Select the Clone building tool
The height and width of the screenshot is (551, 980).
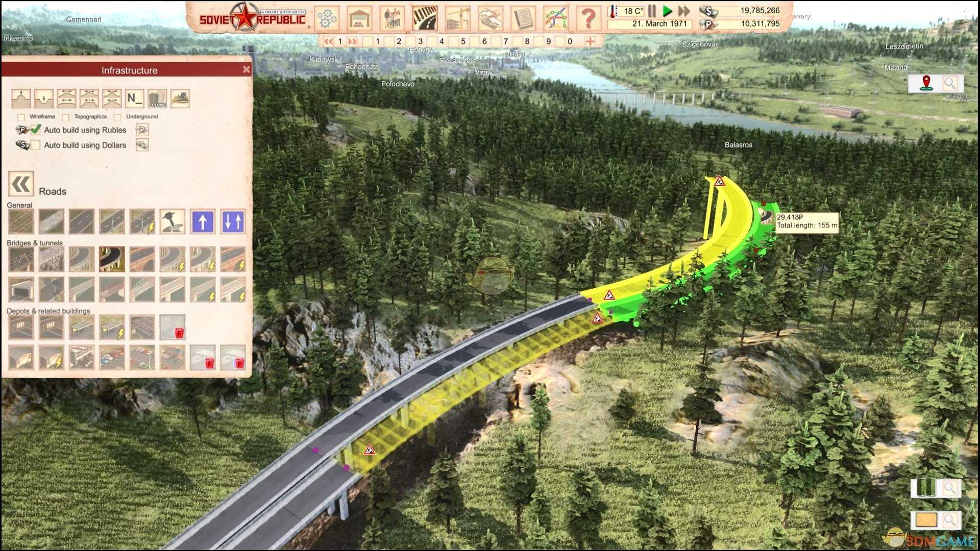point(157,98)
